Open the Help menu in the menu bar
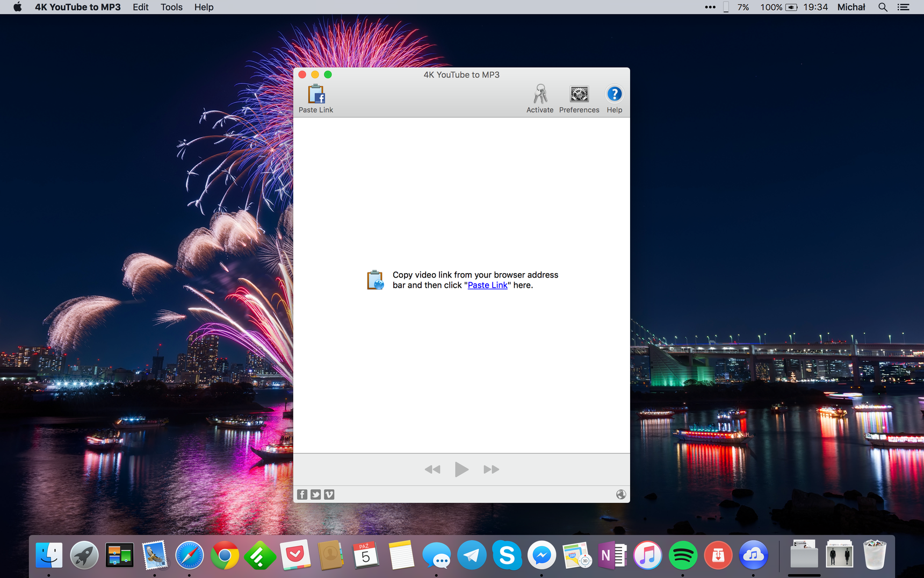The width and height of the screenshot is (924, 578). click(204, 7)
